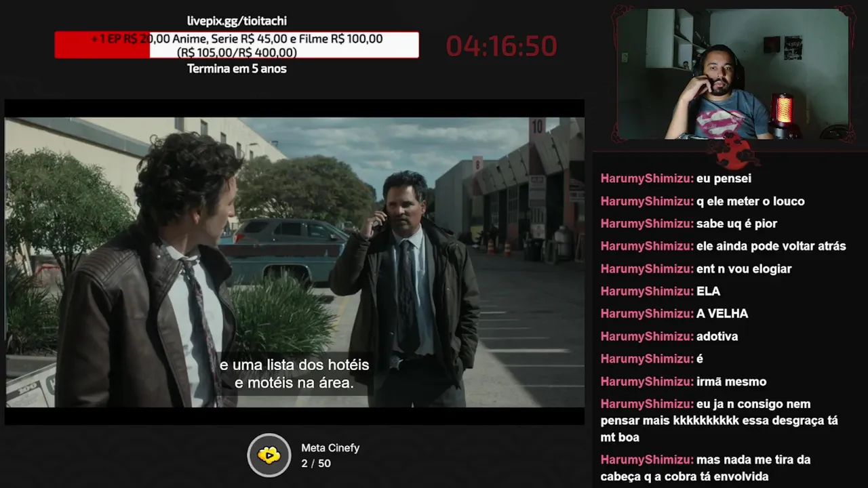868x488 pixels.
Task: Click the subtitle line 'e motéis na área.'
Action: pos(294,383)
